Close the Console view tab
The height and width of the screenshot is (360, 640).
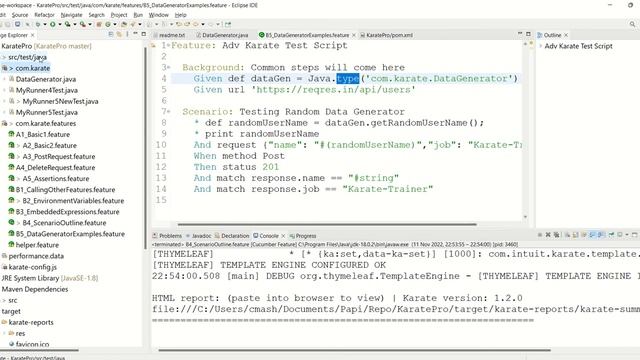pos(283,236)
